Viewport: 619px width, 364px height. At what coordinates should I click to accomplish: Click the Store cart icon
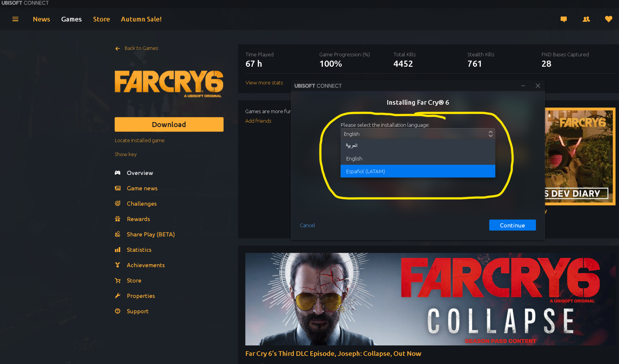[117, 280]
